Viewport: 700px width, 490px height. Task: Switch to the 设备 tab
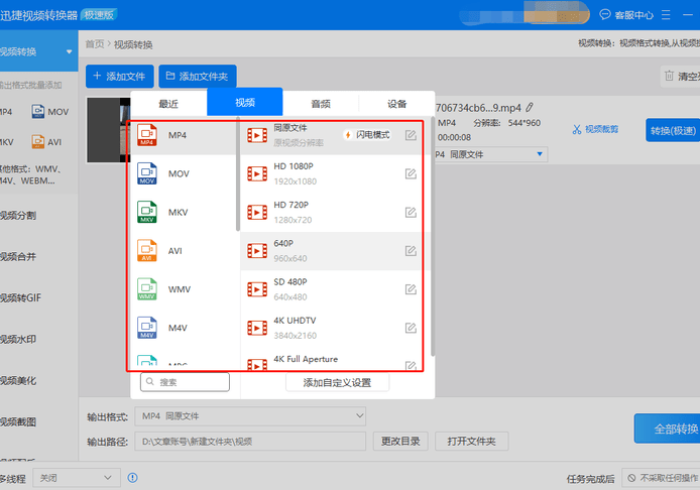point(397,103)
